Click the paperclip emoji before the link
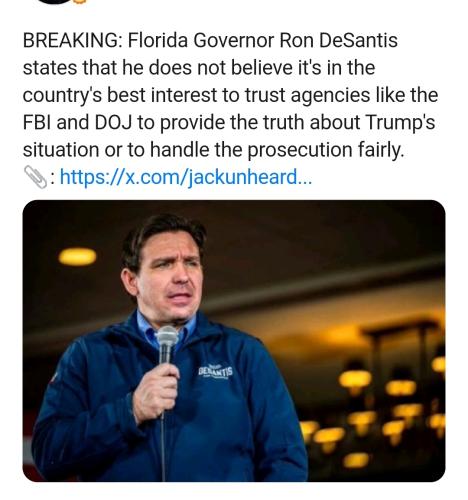This screenshot has width=468, height=500. point(35,177)
